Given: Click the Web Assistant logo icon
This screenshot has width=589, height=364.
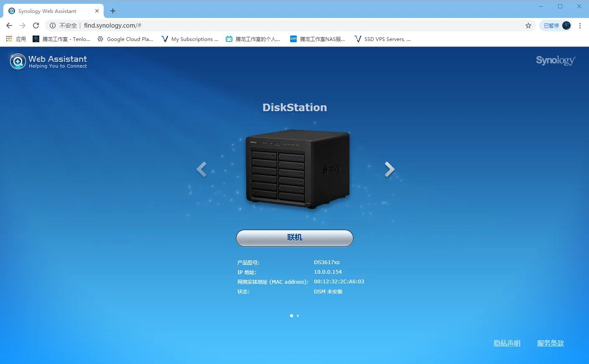Looking at the screenshot, I should [x=18, y=61].
